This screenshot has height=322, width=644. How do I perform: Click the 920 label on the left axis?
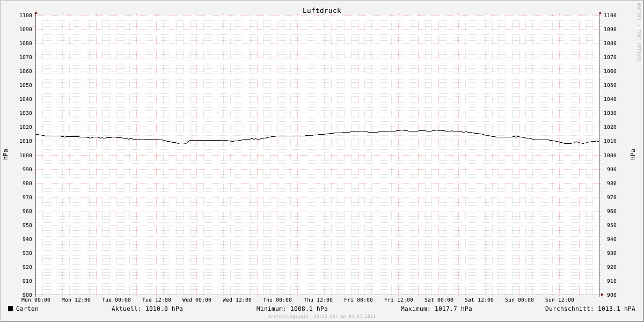(x=27, y=267)
